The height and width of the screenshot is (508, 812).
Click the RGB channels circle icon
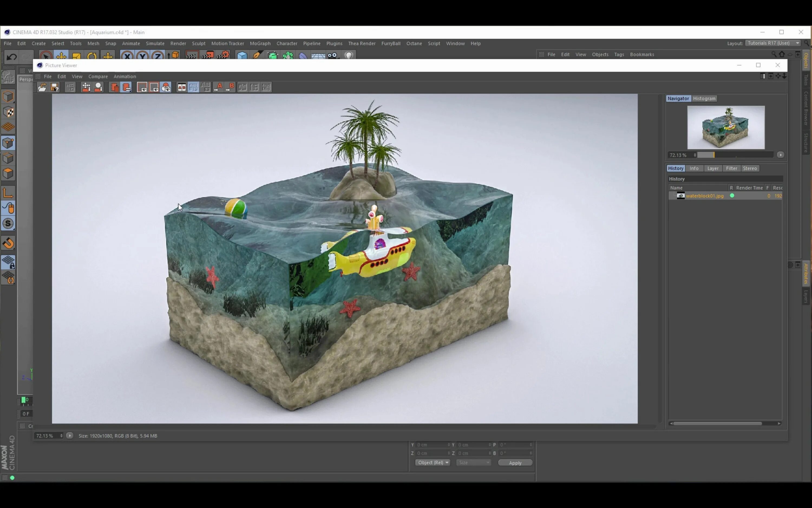166,87
